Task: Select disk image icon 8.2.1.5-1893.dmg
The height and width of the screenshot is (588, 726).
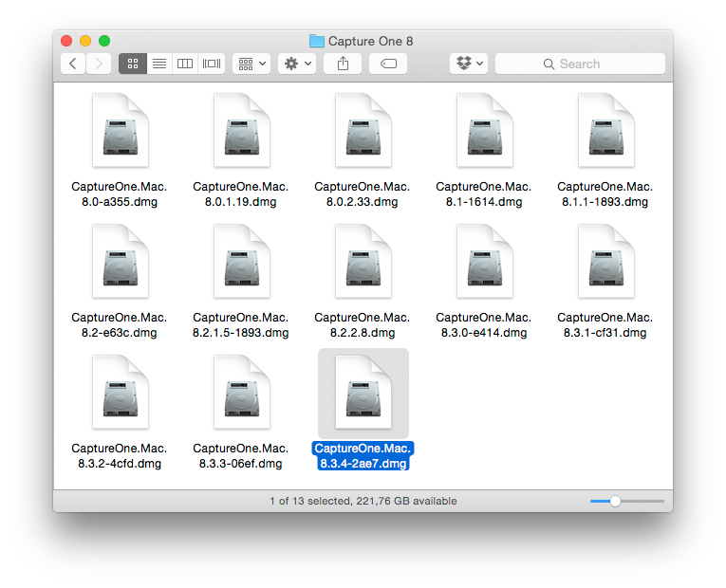Action: [242, 262]
